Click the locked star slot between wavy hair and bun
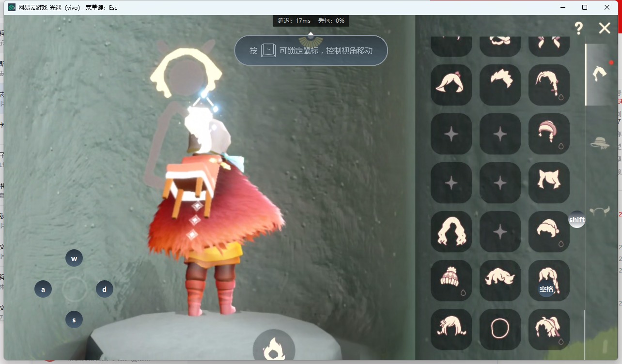 pyautogui.click(x=500, y=231)
